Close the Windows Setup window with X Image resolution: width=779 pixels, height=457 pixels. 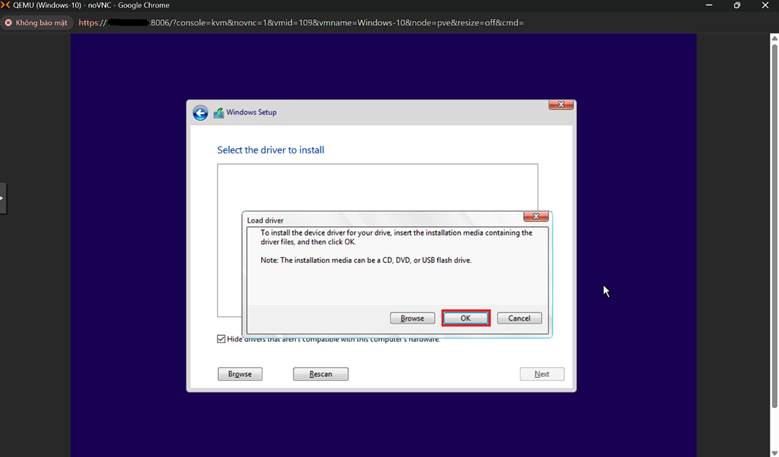pos(561,105)
